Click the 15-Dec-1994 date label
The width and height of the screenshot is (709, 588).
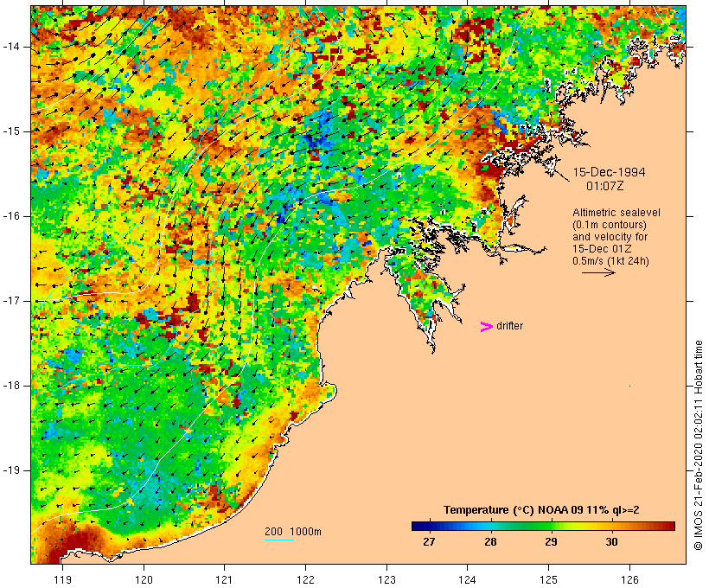[x=609, y=172]
